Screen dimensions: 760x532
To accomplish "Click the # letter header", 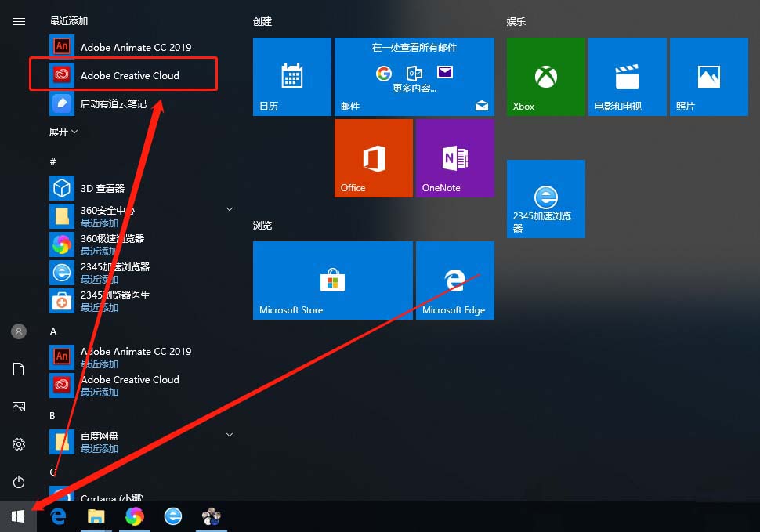I will coord(52,161).
